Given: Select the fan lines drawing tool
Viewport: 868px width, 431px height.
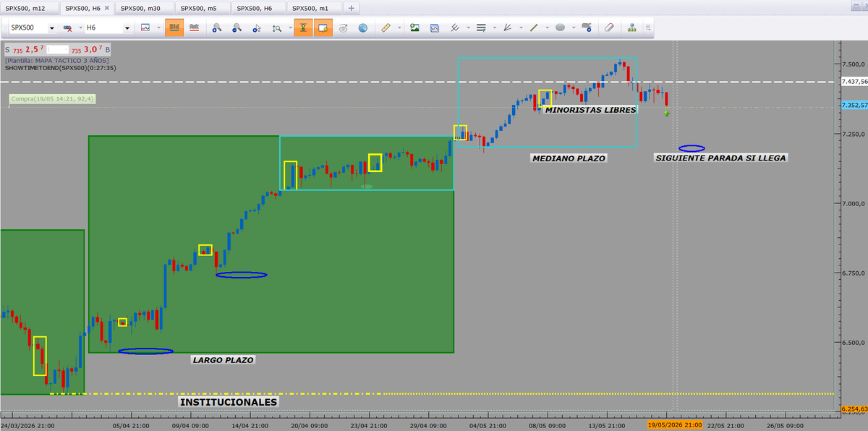Looking at the screenshot, I should (x=507, y=28).
